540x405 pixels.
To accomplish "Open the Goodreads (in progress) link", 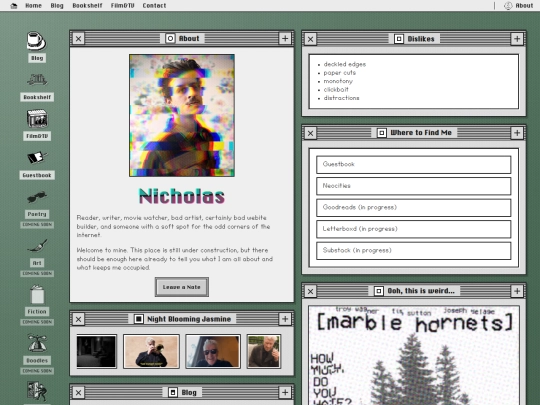I will coord(414,208).
